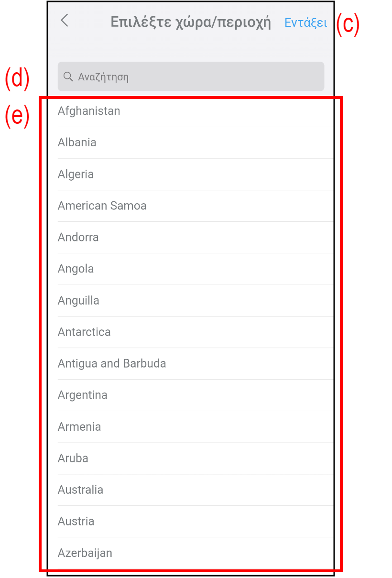Select Antarctica as the region

[x=85, y=332]
